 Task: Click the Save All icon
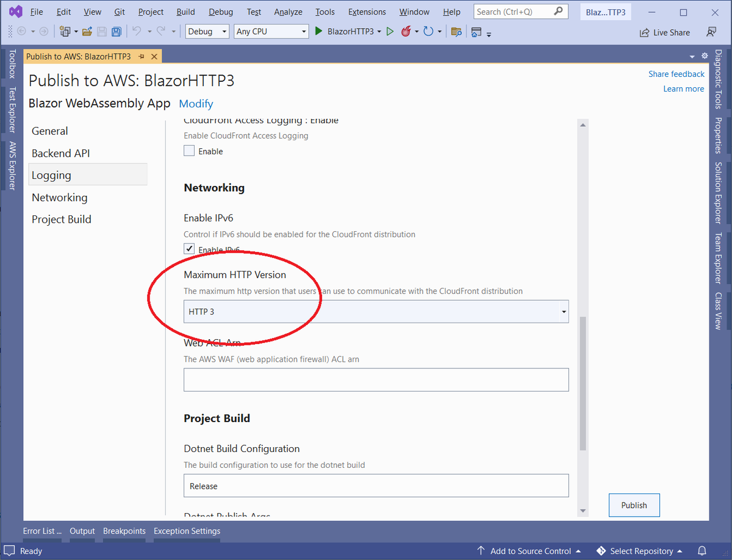117,31
